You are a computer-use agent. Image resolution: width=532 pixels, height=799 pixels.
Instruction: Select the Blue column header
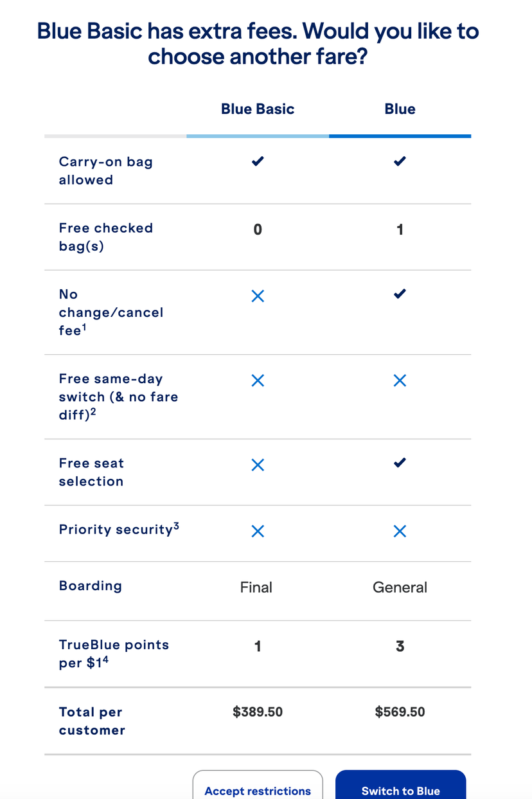(x=400, y=109)
